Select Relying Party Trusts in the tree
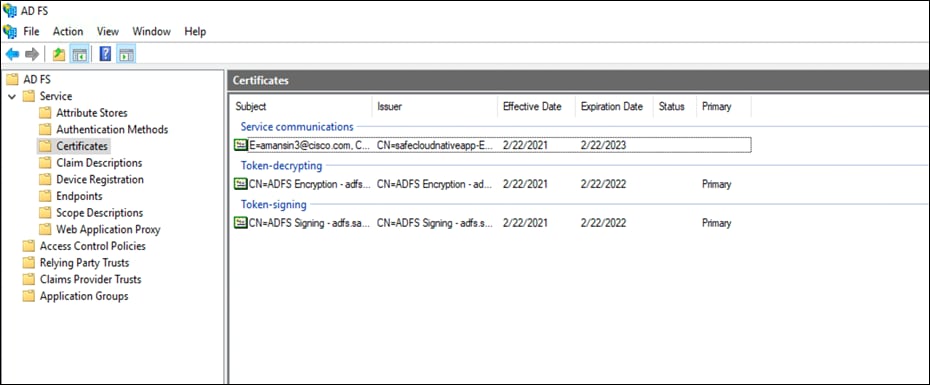This screenshot has width=930, height=385. (x=84, y=262)
